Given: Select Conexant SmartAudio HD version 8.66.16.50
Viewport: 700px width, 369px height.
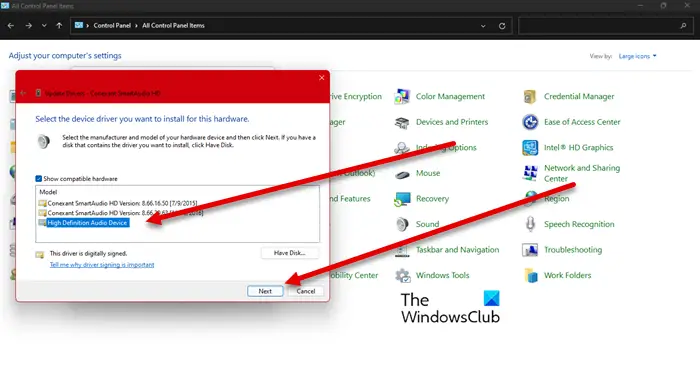Looking at the screenshot, I should point(122,203).
